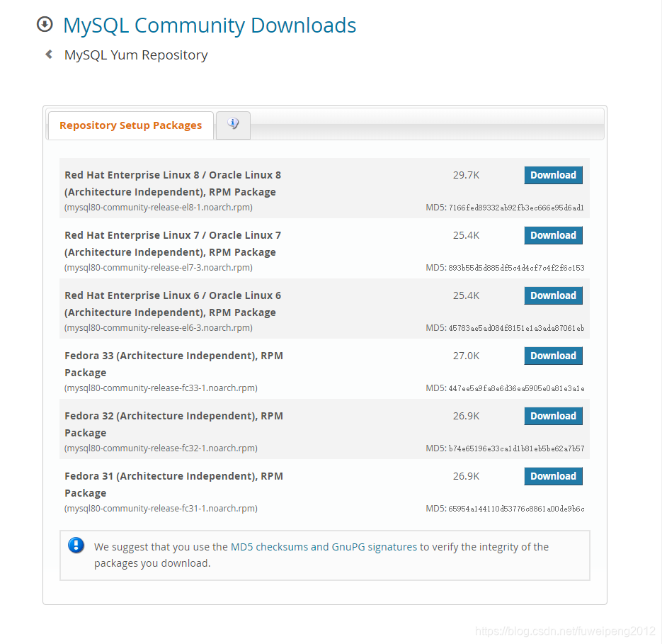Click the MD5 hash starting b74e65196e33
This screenshot has width=662, height=644.
(516, 448)
